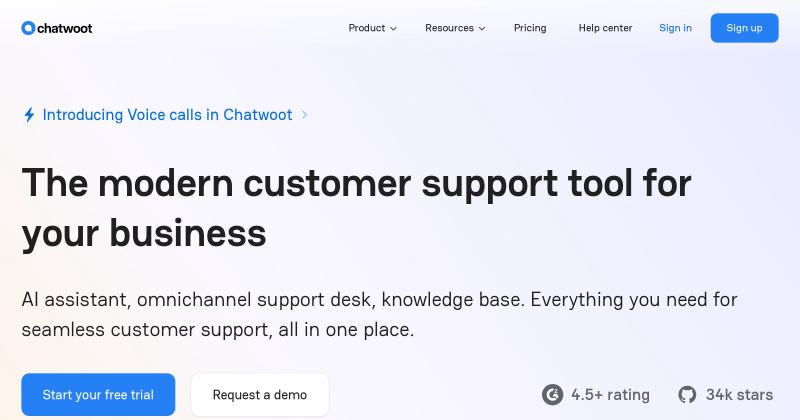This screenshot has height=420, width=800.
Task: Open the Help center link
Action: coord(605,28)
